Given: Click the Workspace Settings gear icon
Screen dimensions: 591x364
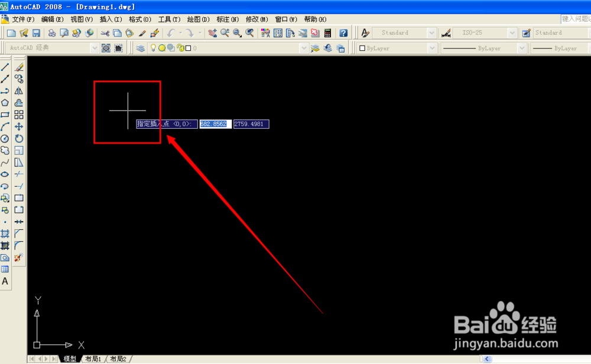Looking at the screenshot, I should coord(106,48).
